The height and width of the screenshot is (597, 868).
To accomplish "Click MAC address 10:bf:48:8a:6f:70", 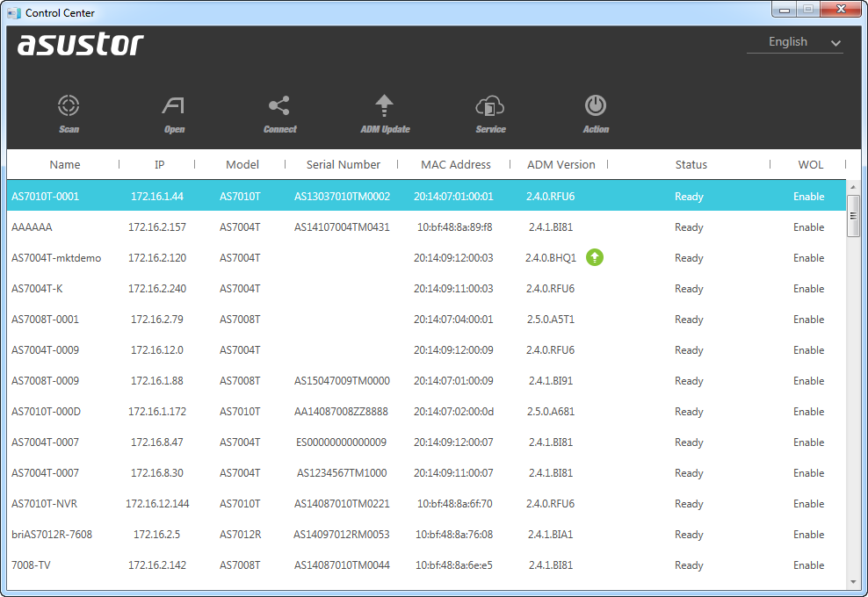I will 454,503.
